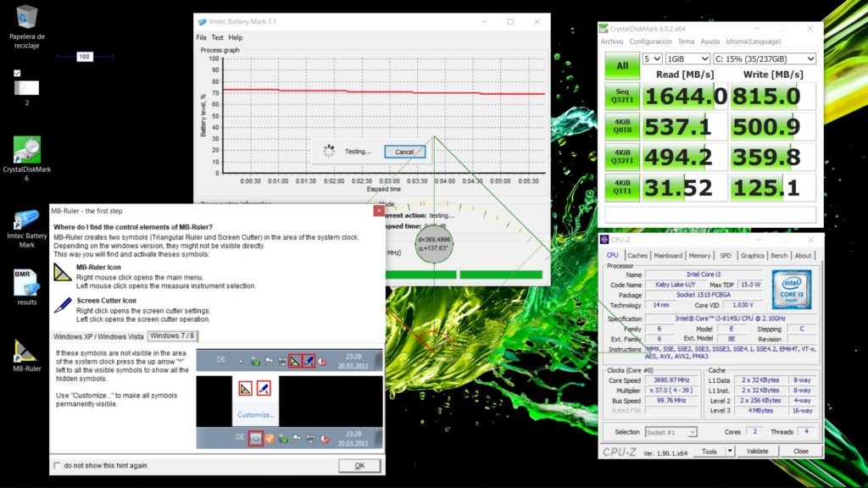Image resolution: width=868 pixels, height=488 pixels.
Task: Open the Papelera de reciclaje desktop icon
Action: click(26, 26)
